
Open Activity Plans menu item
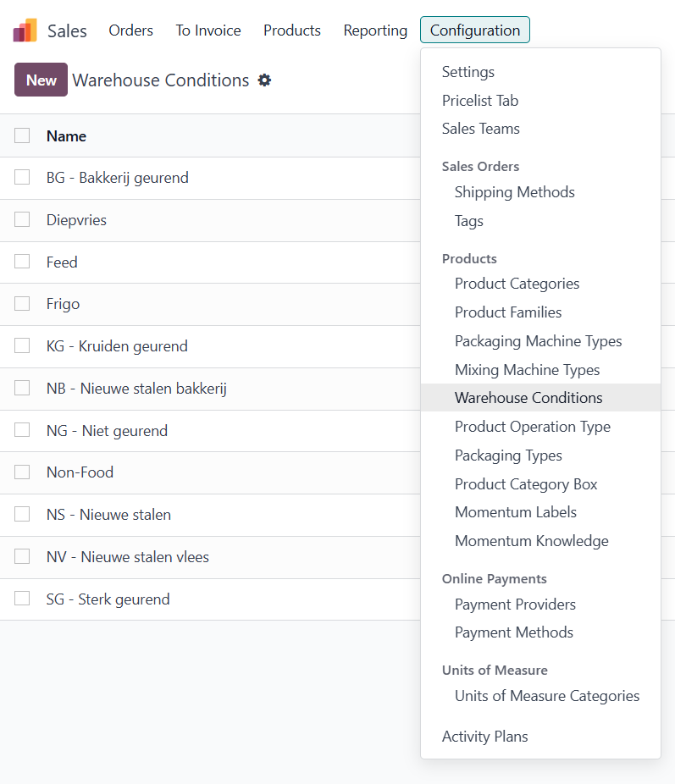(x=484, y=737)
